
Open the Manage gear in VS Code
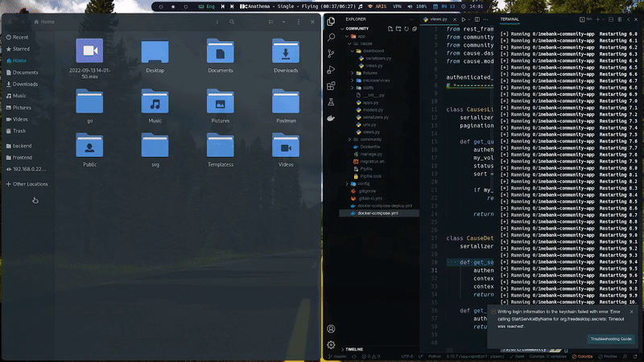tap(331, 345)
